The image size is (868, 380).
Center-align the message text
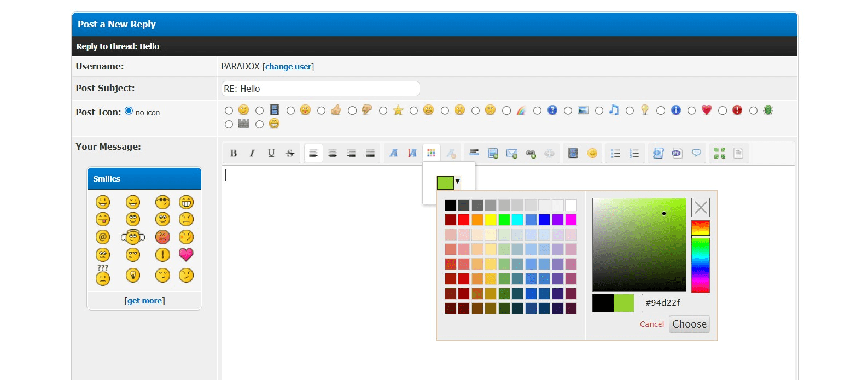pos(332,154)
